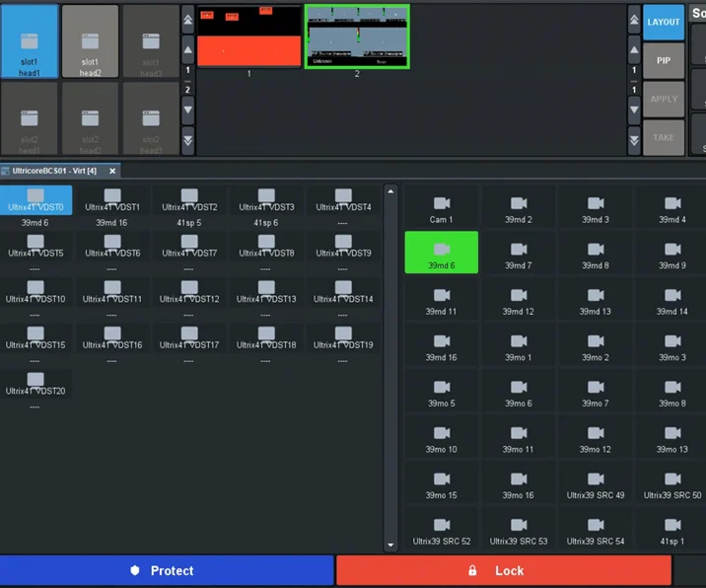Select destination Ultrix41 VDST9

(x=343, y=247)
